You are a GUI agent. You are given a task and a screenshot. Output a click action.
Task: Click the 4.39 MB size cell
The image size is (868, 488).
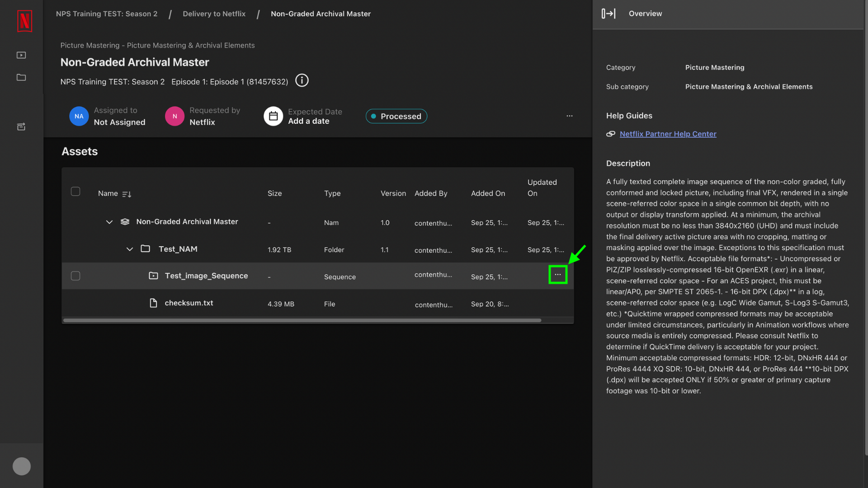point(281,304)
